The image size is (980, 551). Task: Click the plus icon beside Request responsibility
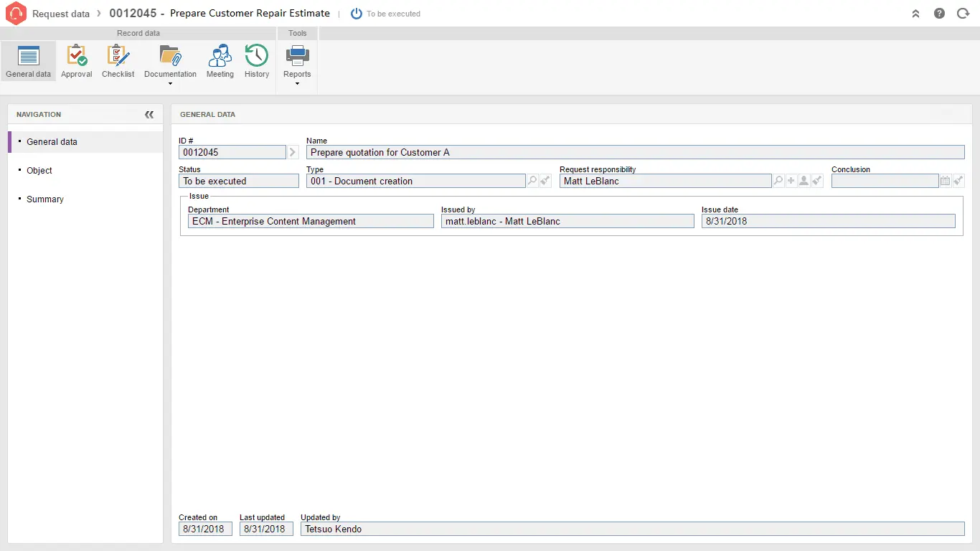[791, 181]
